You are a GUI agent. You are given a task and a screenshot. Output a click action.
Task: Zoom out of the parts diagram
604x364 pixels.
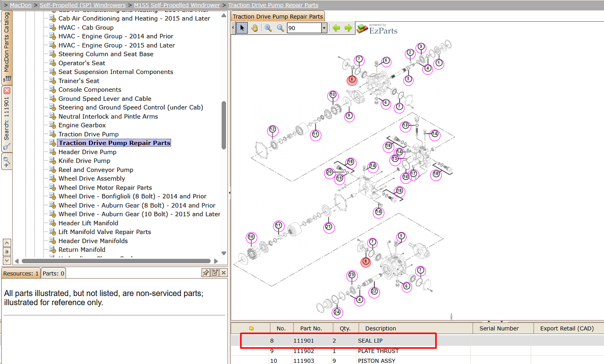280,28
